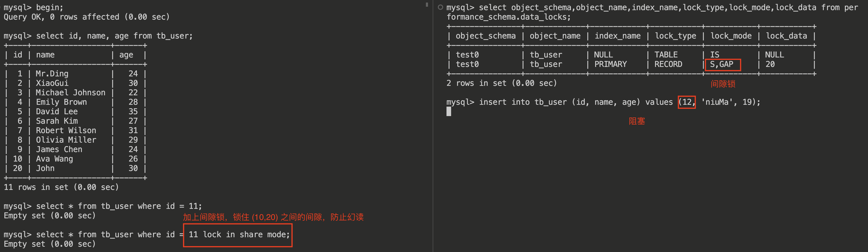Click the red 间隙锁 annotation label

pyautogui.click(x=723, y=84)
